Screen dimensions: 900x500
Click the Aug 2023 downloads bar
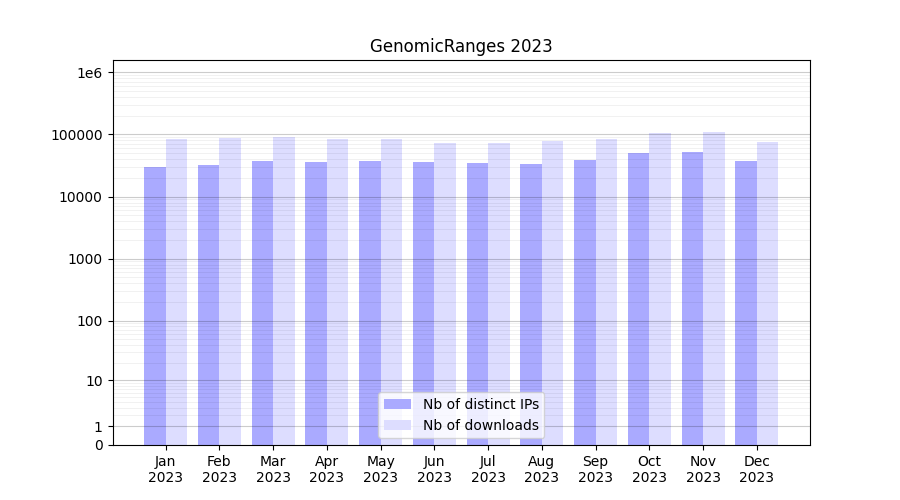(553, 292)
